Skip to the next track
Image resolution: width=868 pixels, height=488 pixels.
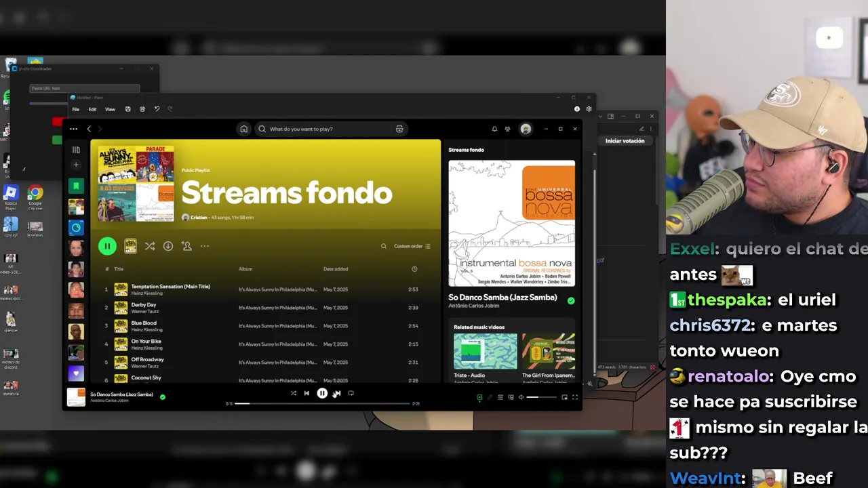coord(336,393)
